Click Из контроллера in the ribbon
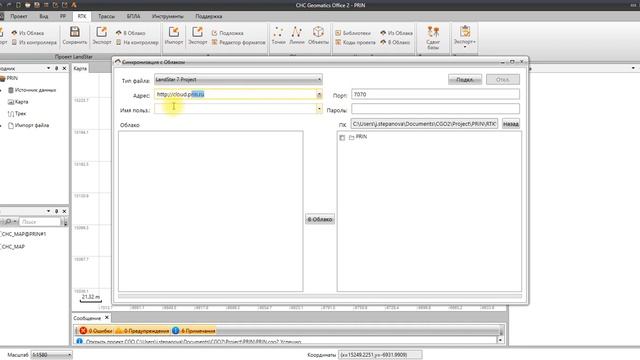640x360 pixels. pyautogui.click(x=34, y=42)
